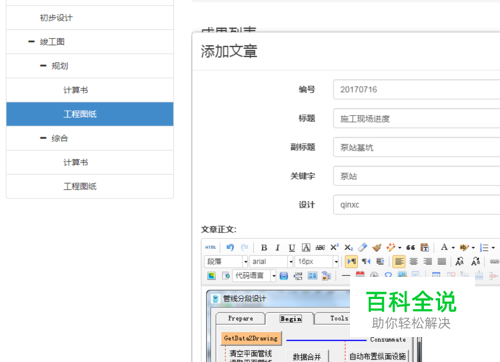Toggle bold formatting
This screenshot has width=500, height=362.
(264, 248)
